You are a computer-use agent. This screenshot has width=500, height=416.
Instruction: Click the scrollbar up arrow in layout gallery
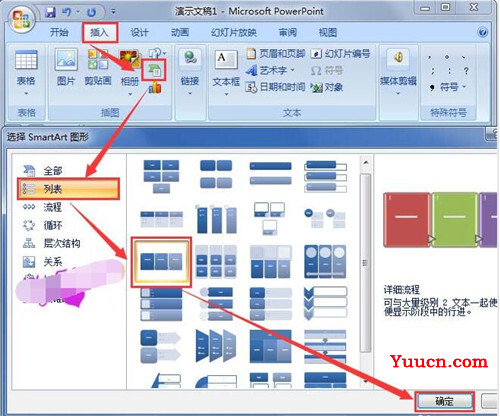tap(366, 163)
